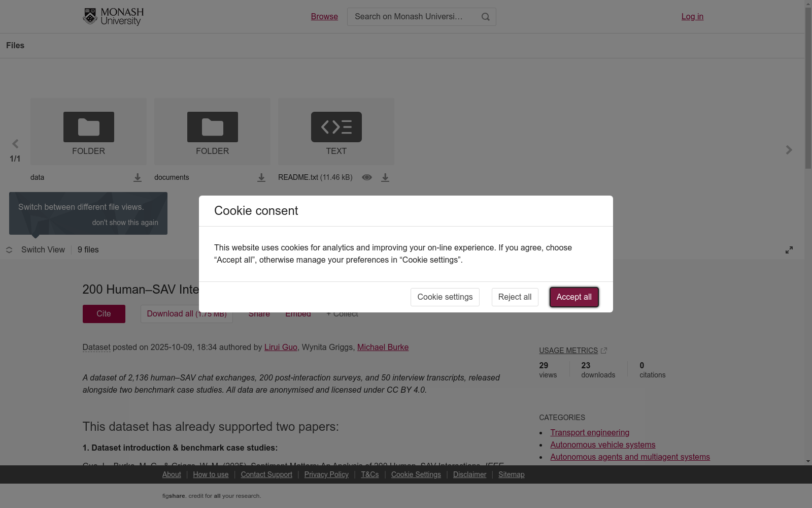Click the Switch View label
This screenshot has width=812, height=508.
click(x=43, y=250)
